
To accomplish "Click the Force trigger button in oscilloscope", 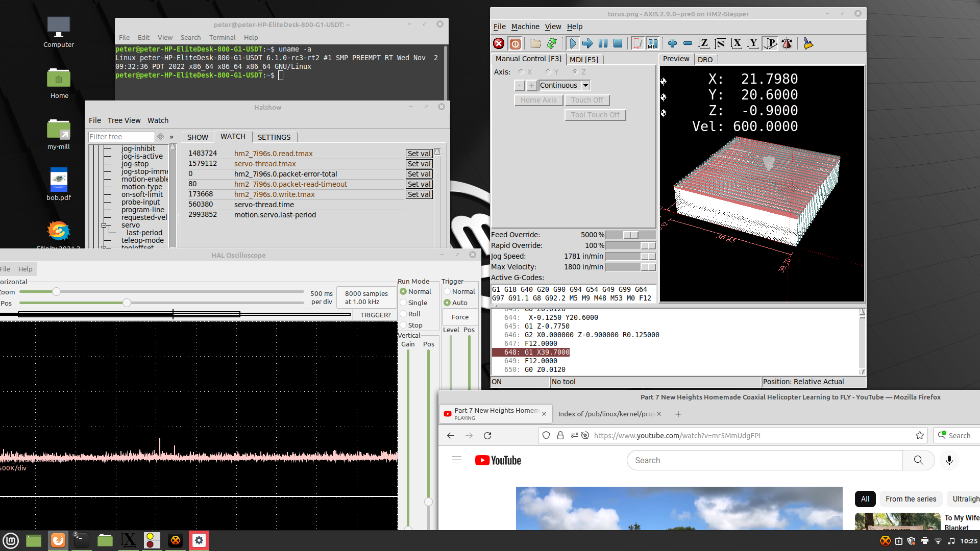I will tap(460, 317).
